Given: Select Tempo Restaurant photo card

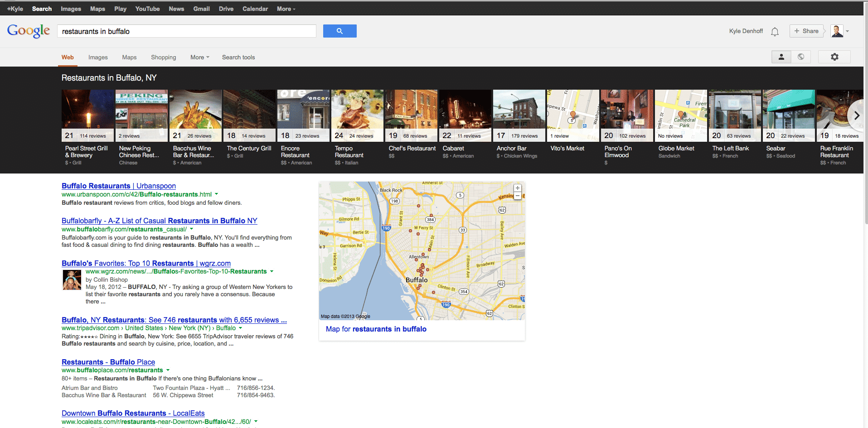Looking at the screenshot, I should point(357,115).
